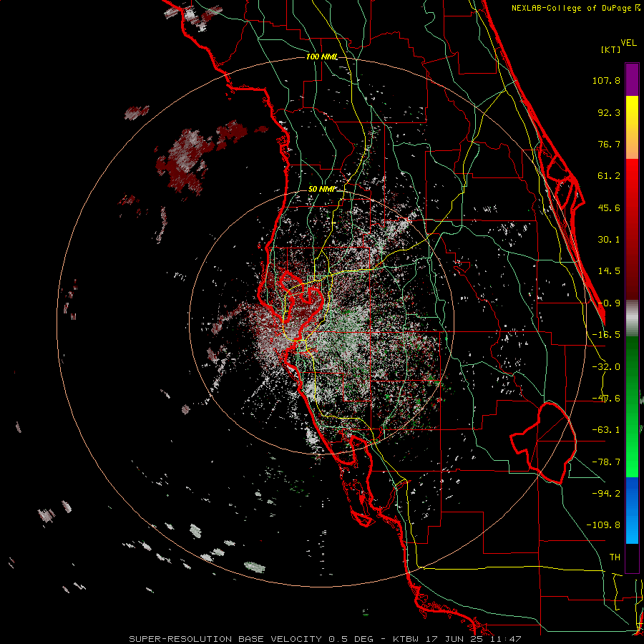Image resolution: width=644 pixels, height=644 pixels.
Task: Click the VEL legend title
Action: click(x=628, y=43)
